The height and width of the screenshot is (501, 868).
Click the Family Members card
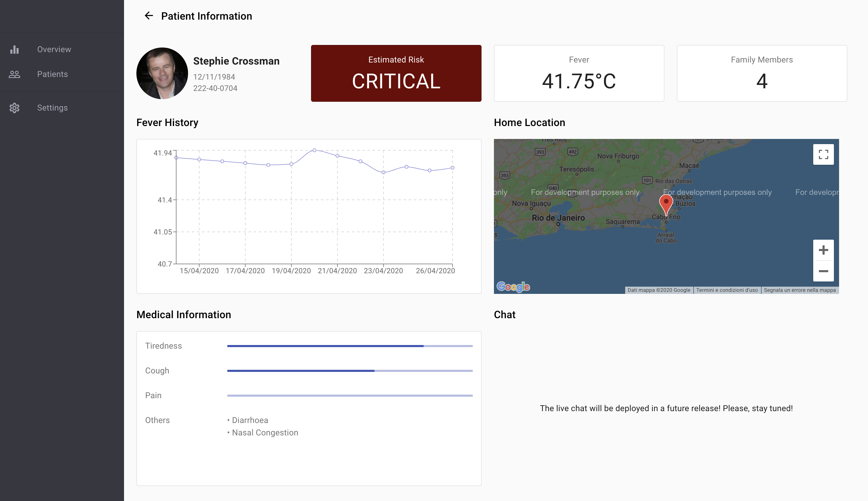(x=761, y=73)
